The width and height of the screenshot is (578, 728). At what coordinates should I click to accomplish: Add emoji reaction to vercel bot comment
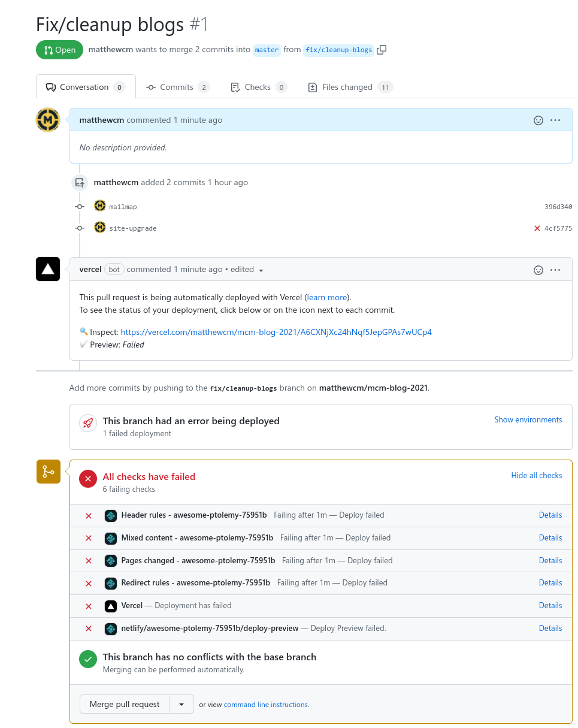[x=538, y=270]
